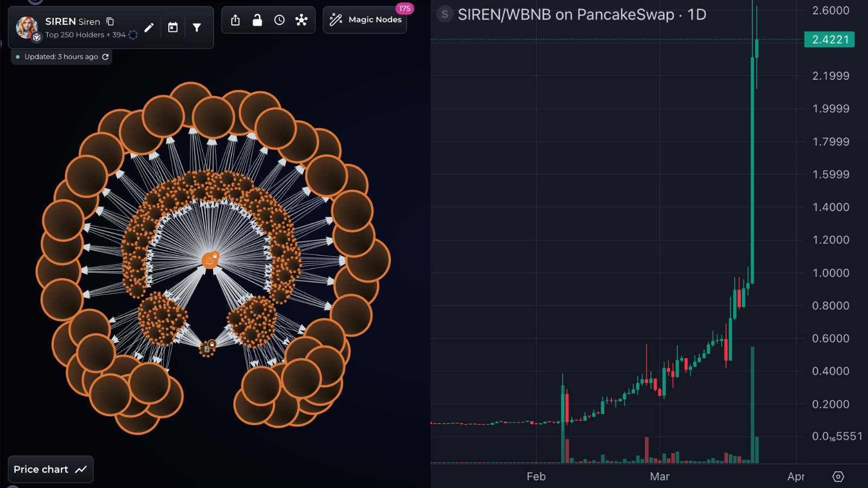This screenshot has width=868, height=488.
Task: Click the 'Updated: 3 hours ago' status text
Action: pyautogui.click(x=61, y=56)
